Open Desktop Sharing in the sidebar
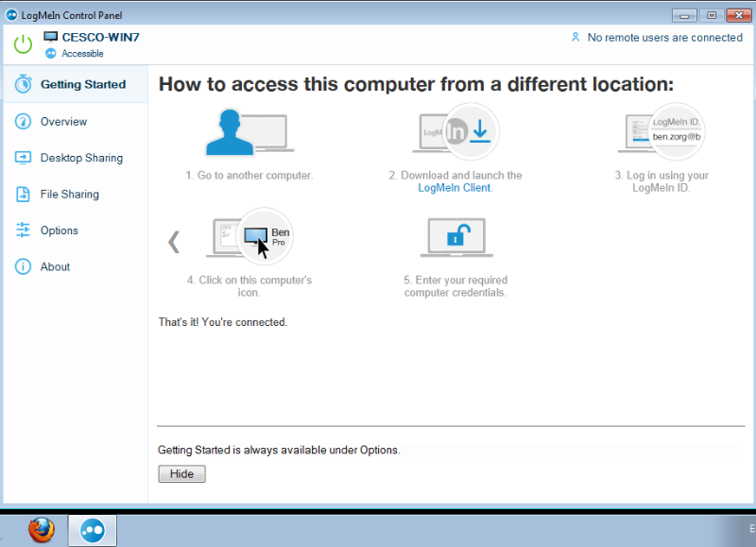 click(x=81, y=158)
